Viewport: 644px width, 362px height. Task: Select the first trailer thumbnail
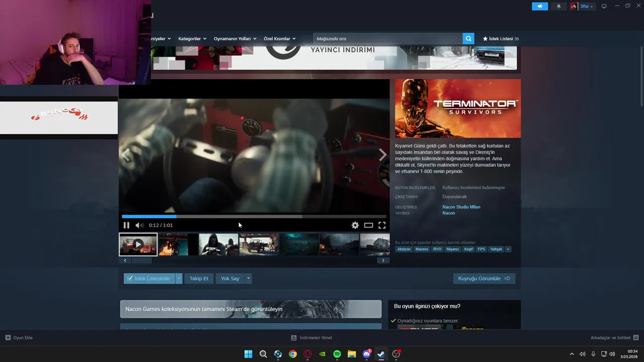coord(138,244)
